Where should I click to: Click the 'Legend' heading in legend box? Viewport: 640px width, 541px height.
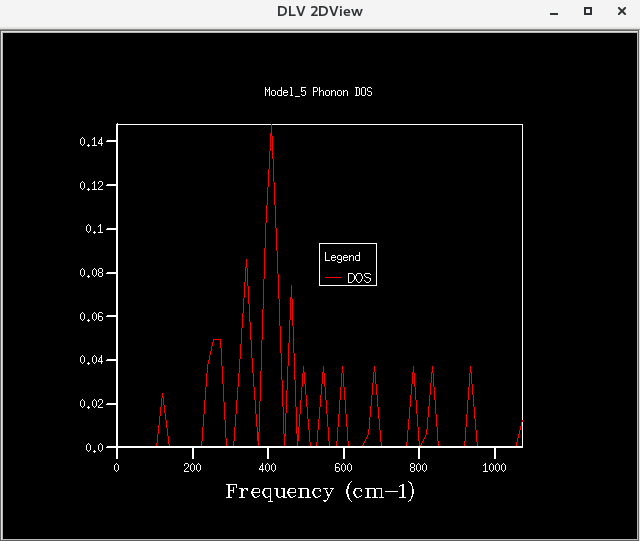(x=342, y=257)
